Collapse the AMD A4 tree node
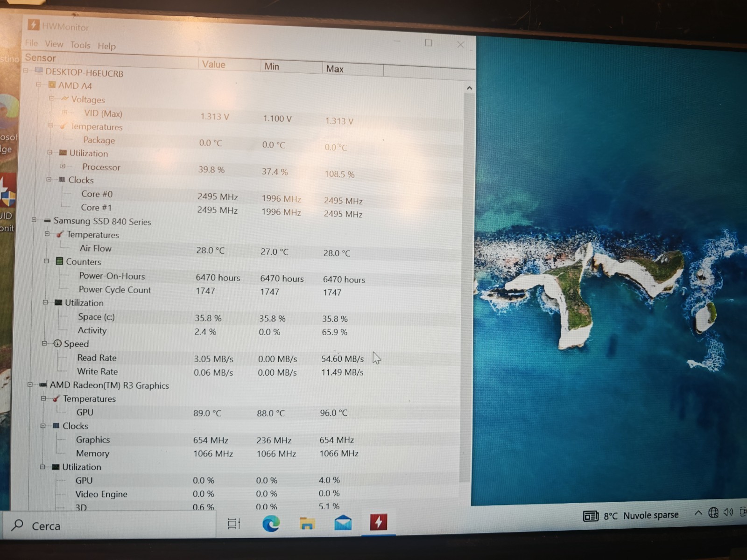747x560 pixels. pos(39,84)
